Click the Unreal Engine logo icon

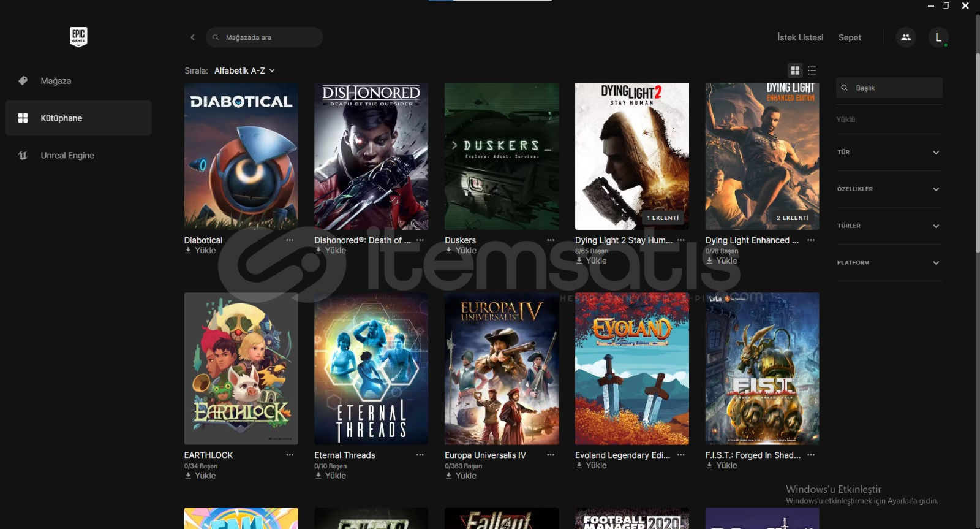click(23, 156)
